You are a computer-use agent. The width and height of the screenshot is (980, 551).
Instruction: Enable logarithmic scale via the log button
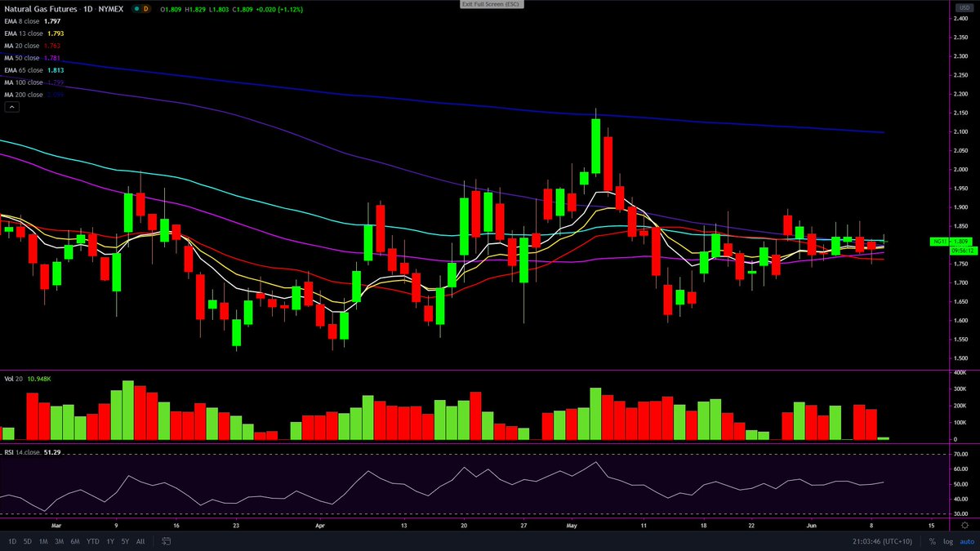pyautogui.click(x=947, y=540)
